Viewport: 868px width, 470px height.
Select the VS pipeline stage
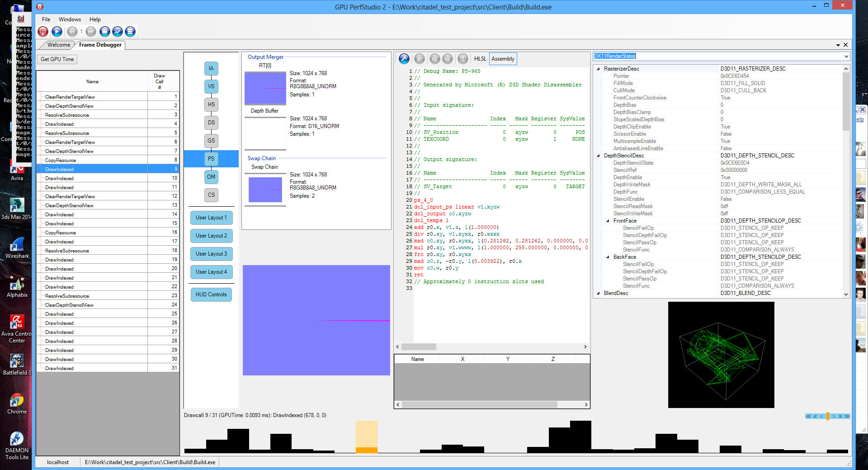click(211, 86)
